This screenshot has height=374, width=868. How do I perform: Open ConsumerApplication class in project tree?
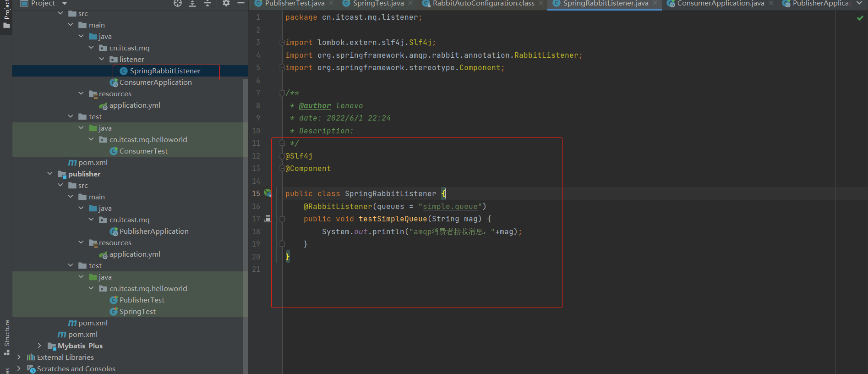click(155, 82)
